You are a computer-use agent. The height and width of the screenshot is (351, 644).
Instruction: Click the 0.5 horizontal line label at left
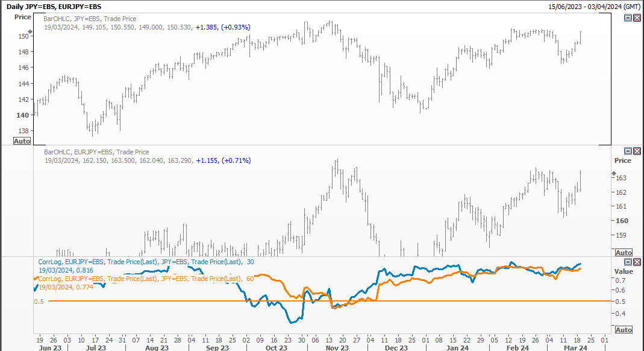[39, 302]
